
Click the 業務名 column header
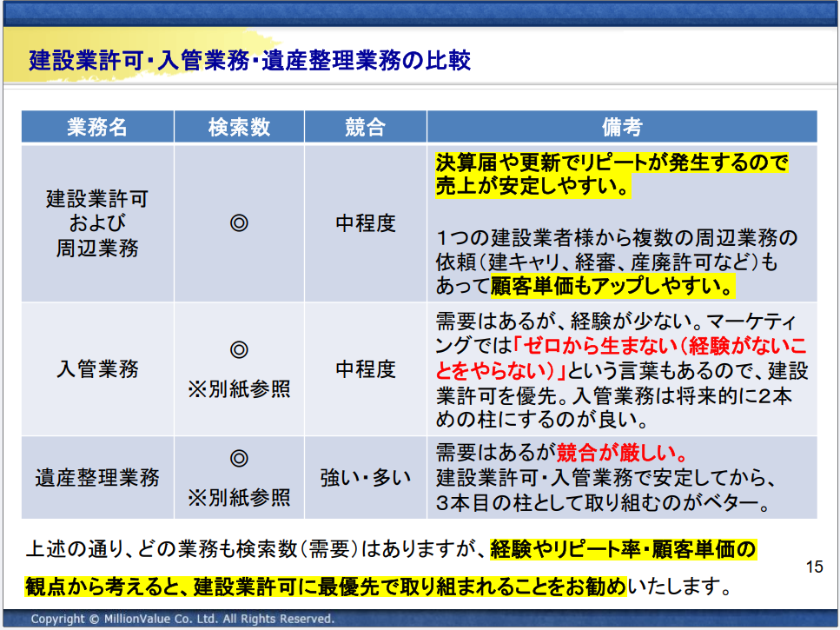(97, 127)
